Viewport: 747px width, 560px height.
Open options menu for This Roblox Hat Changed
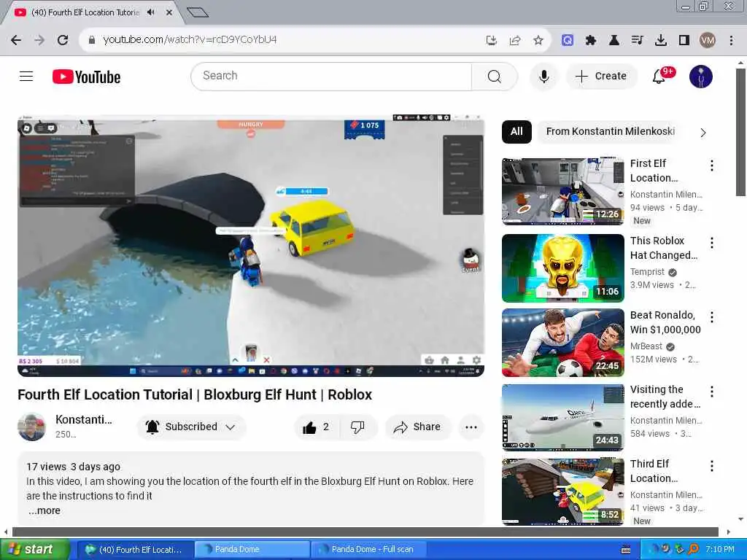[x=712, y=243]
